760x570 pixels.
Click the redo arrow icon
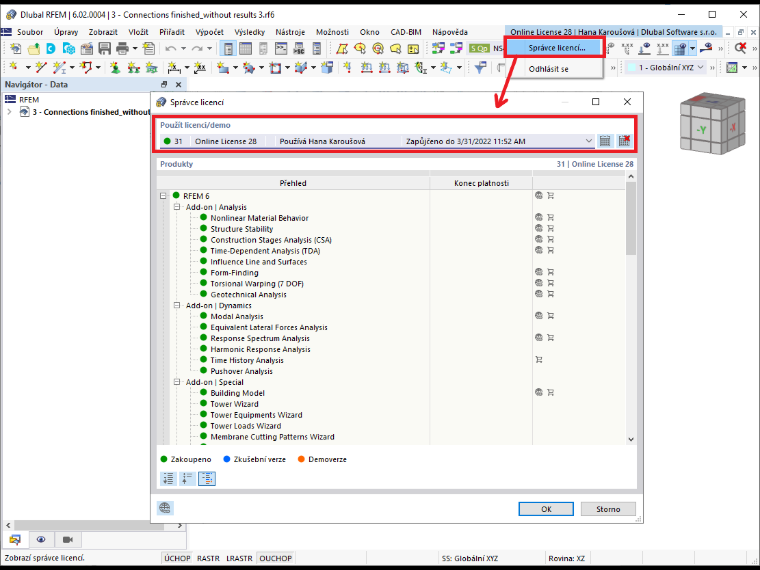[197, 48]
